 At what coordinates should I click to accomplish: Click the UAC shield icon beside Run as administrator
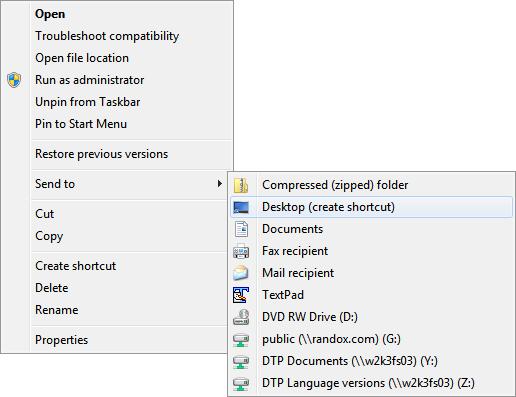pos(14,80)
